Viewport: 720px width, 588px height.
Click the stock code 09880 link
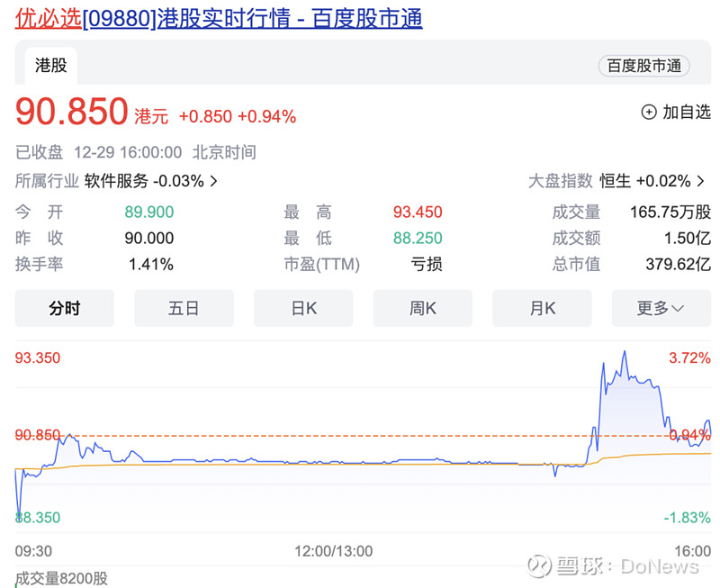[x=117, y=19]
